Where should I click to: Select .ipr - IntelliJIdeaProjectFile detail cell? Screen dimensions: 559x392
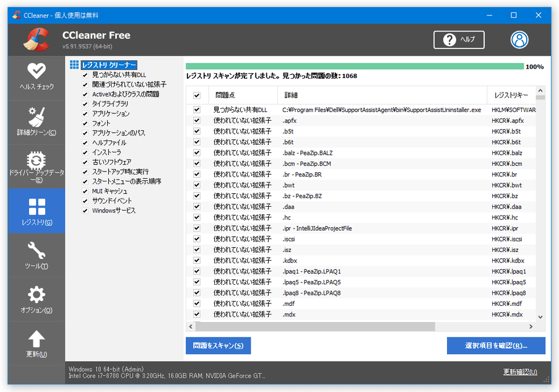pyautogui.click(x=317, y=229)
